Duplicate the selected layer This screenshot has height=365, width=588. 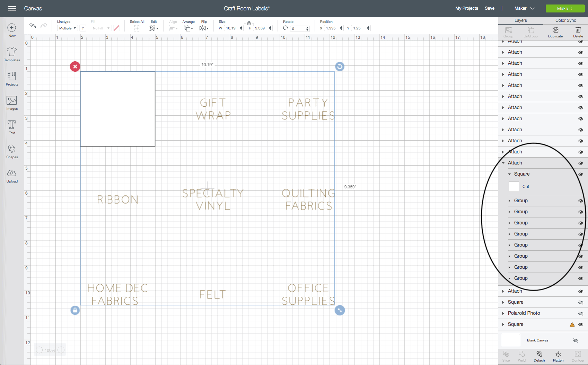[x=555, y=32]
